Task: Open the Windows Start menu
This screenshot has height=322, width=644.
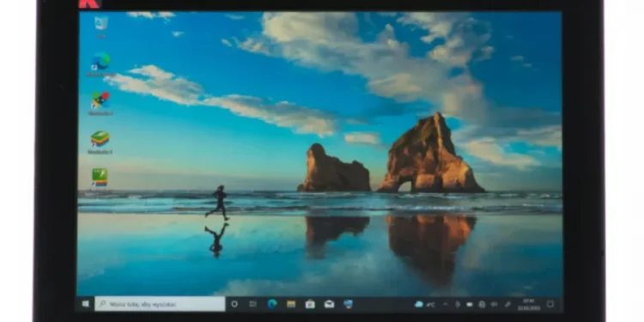Action: pyautogui.click(x=86, y=304)
